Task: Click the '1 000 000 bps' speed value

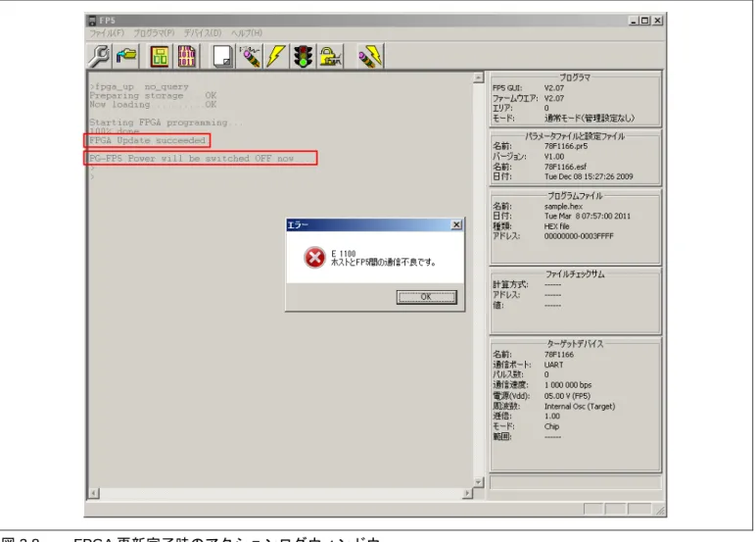Action: (x=567, y=384)
